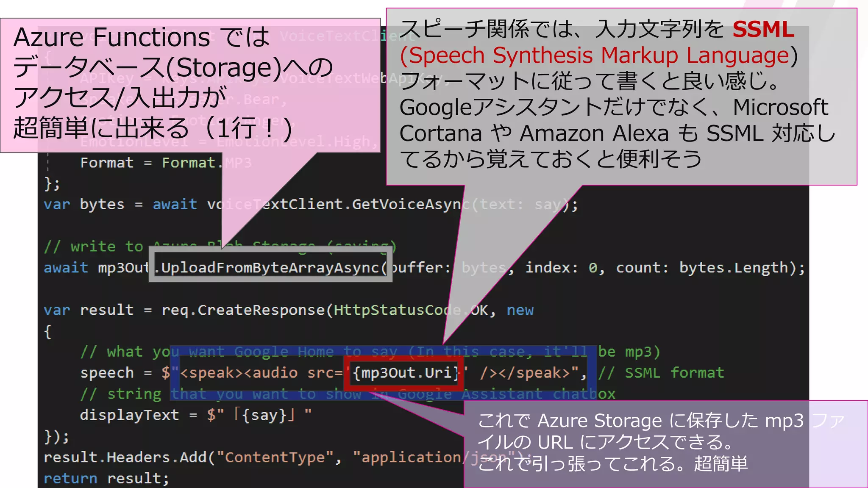Screen dimensions: 868x488
Task: Click the '/></speak>' closing tag text
Action: tap(525, 373)
